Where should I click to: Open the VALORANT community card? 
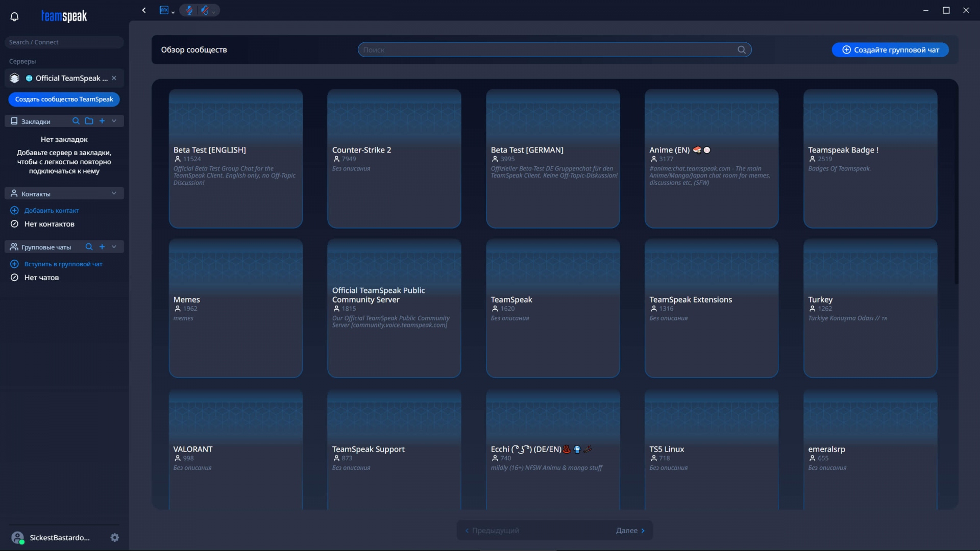pyautogui.click(x=236, y=449)
